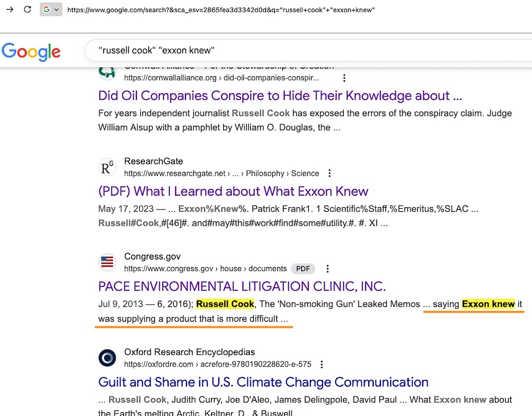Viewport: 532px width, 416px height.
Task: Reload the page with refresh icon
Action: (27, 10)
